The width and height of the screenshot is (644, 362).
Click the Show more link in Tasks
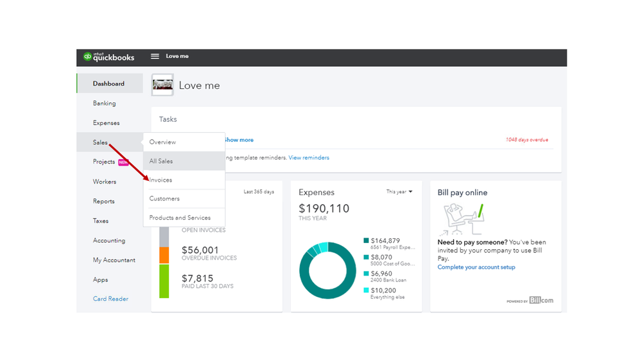coord(239,140)
